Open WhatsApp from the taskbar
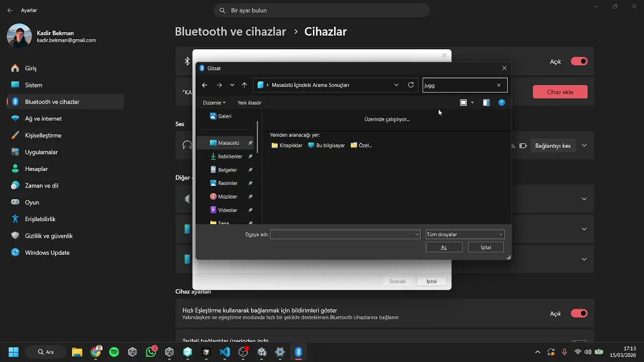644x362 pixels. click(x=151, y=352)
